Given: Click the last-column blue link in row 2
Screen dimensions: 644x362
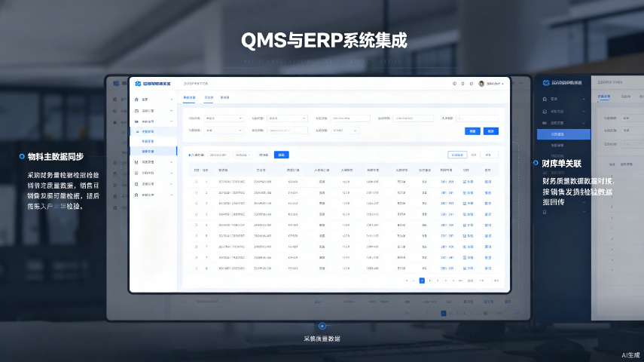Looking at the screenshot, I should 487,192.
